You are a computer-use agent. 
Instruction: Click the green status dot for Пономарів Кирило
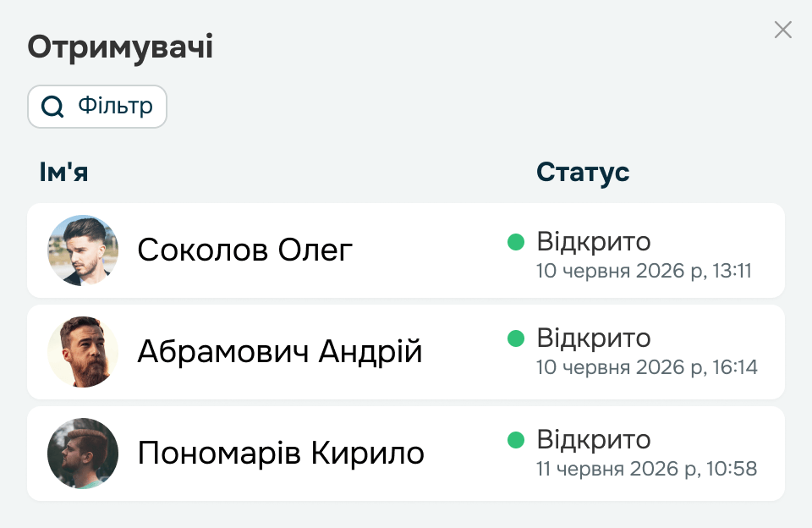click(x=516, y=440)
